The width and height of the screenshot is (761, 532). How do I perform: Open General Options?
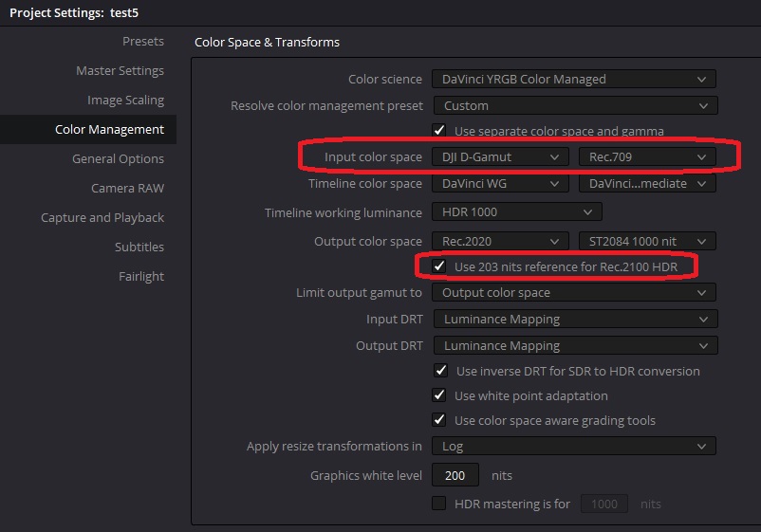click(x=118, y=159)
